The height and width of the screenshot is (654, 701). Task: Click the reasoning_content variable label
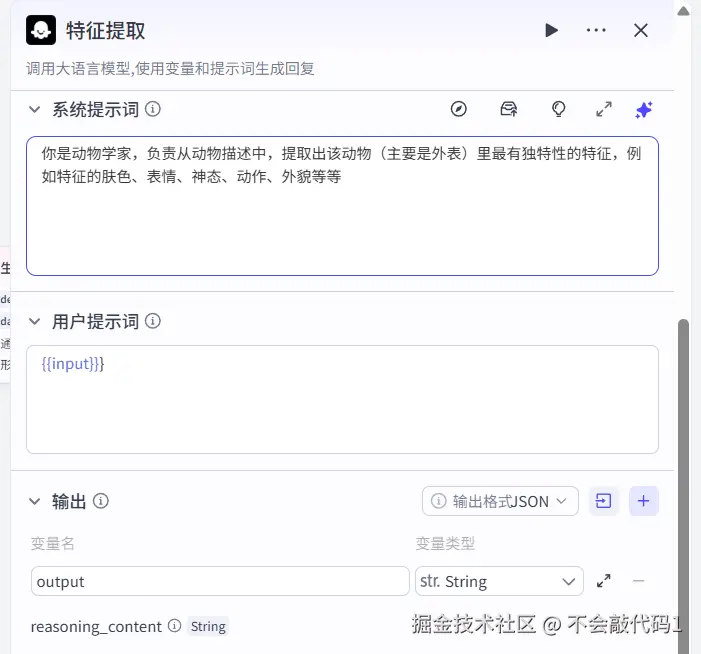pyautogui.click(x=96, y=626)
